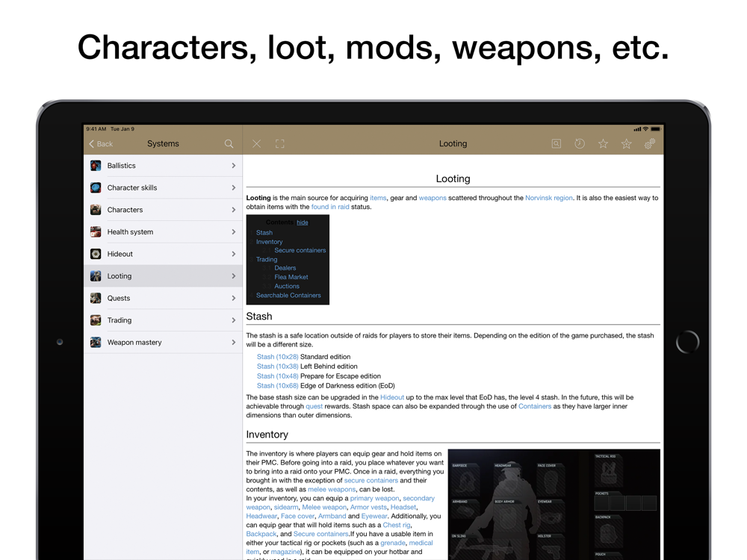
Task: Jump to Inventory in contents box
Action: [269, 241]
